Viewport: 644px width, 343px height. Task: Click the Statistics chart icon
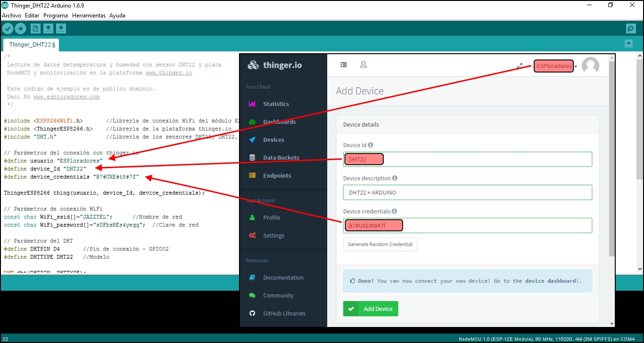point(252,104)
